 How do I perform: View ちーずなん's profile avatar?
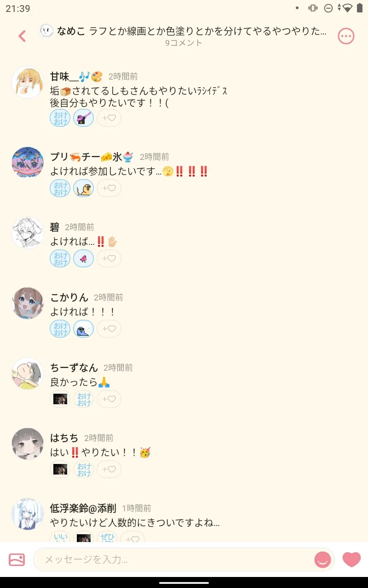pyautogui.click(x=27, y=374)
